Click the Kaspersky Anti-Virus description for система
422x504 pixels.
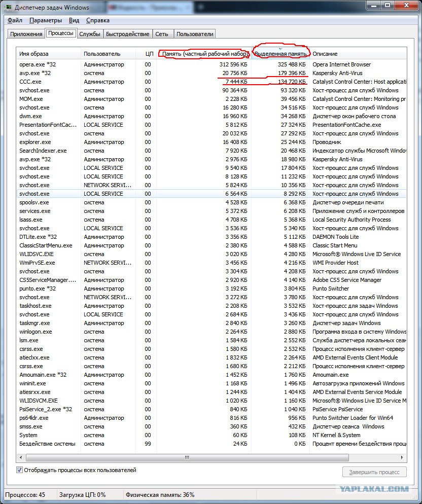click(x=337, y=73)
